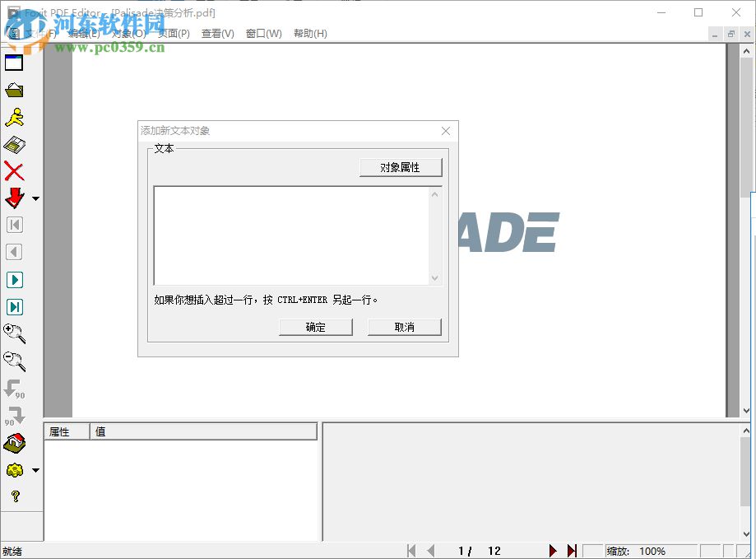This screenshot has height=559, width=756.
Task: Select the new object icon at toolbar top
Action: [12, 63]
